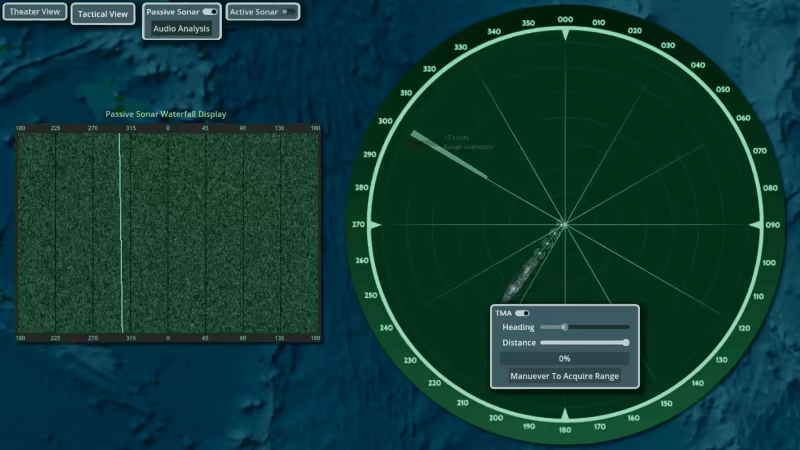This screenshot has height=450, width=800.
Task: Switch to Tactical View
Action: click(103, 14)
